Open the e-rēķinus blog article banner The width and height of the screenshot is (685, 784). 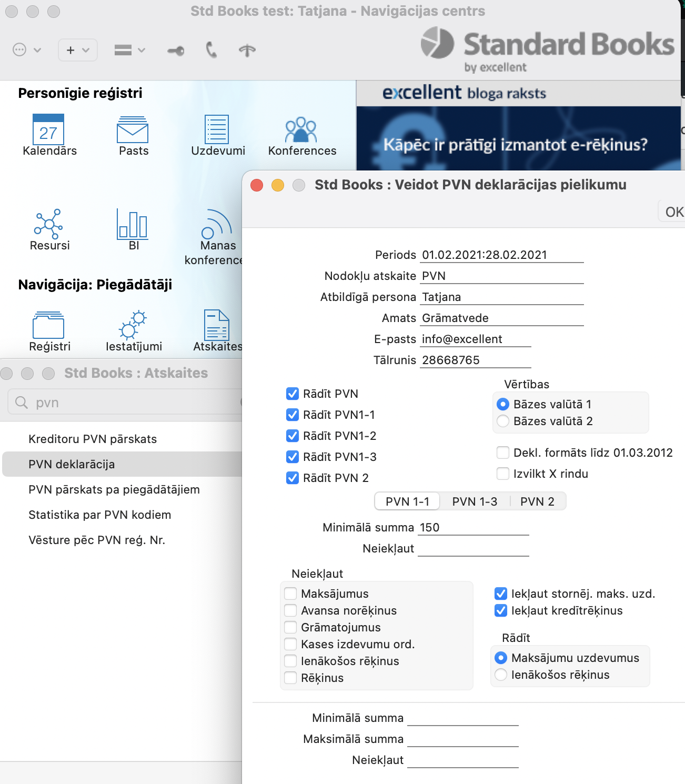(518, 139)
